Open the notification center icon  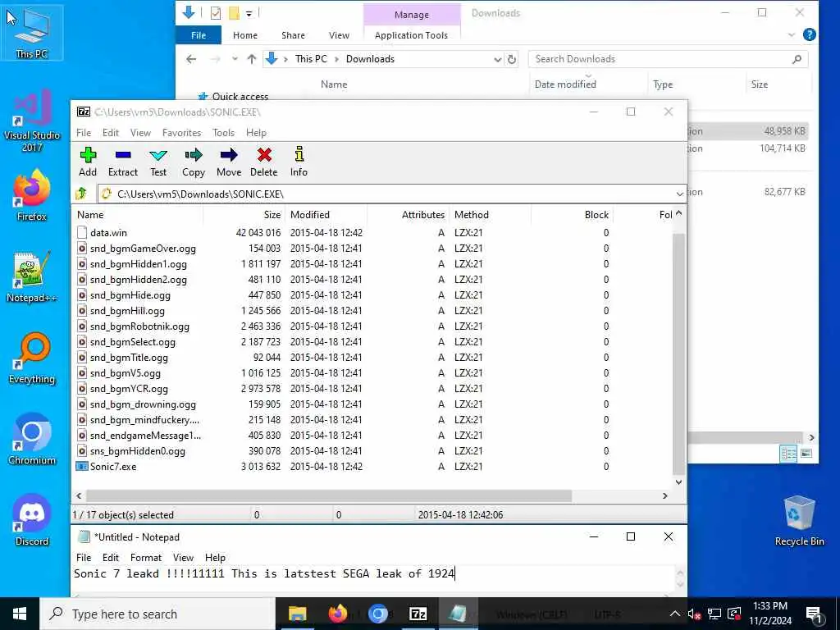pos(815,614)
